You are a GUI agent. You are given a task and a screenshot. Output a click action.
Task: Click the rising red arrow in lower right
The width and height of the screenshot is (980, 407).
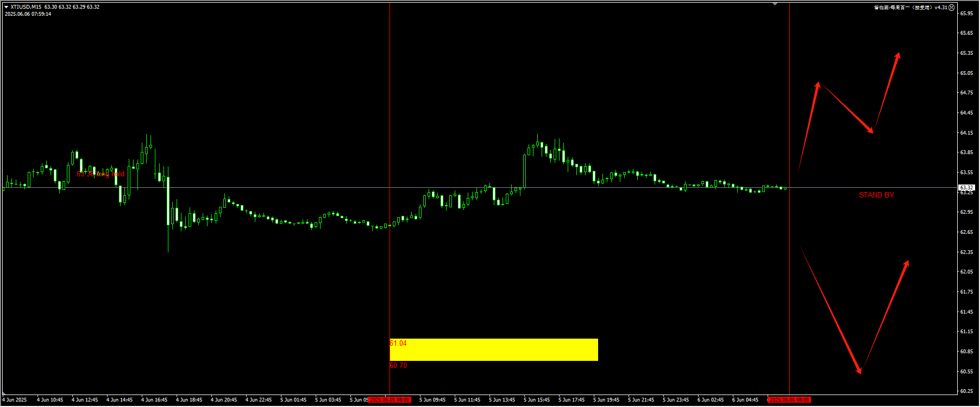tap(885, 316)
